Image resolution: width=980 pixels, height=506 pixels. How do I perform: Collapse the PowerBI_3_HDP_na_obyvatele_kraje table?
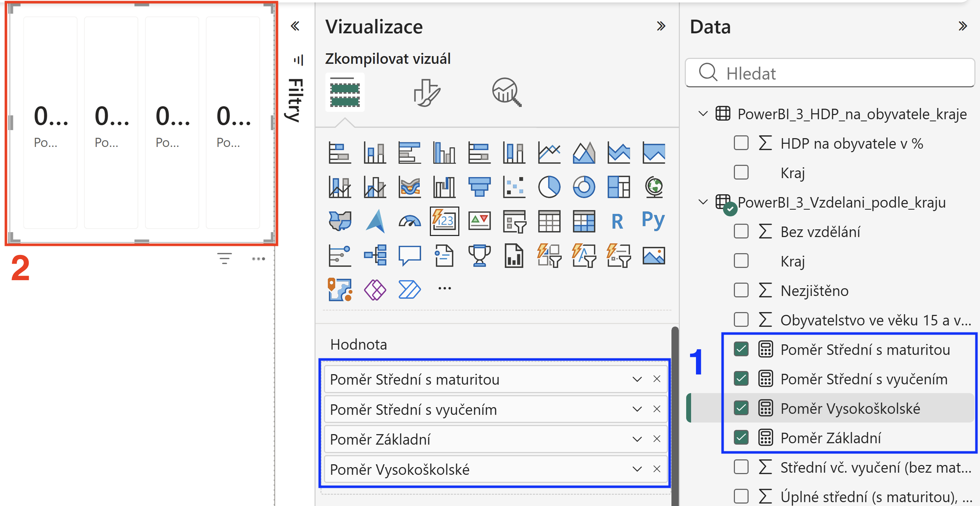click(x=703, y=113)
